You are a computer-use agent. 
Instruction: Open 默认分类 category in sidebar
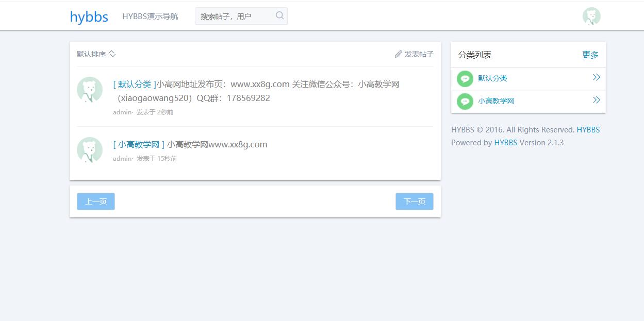492,78
